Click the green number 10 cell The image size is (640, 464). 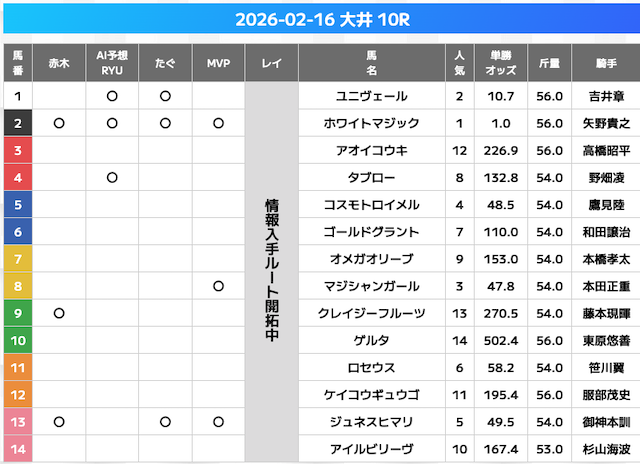pos(18,340)
